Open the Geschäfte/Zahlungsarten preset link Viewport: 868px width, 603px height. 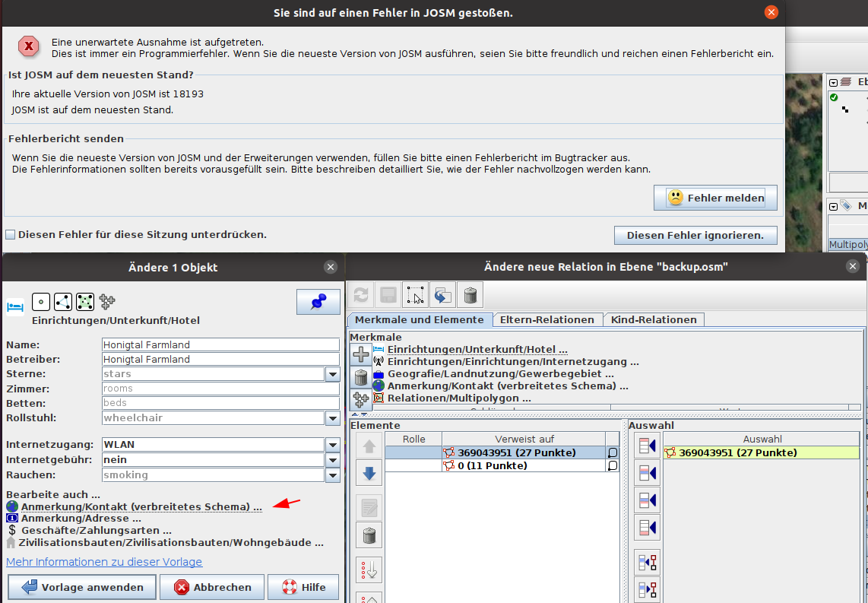[x=97, y=531]
